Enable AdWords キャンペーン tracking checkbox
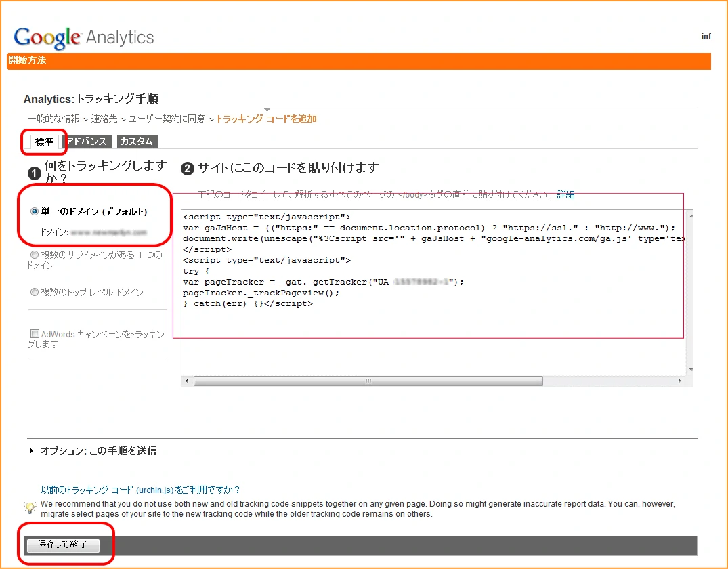This screenshot has height=569, width=728. pyautogui.click(x=35, y=333)
